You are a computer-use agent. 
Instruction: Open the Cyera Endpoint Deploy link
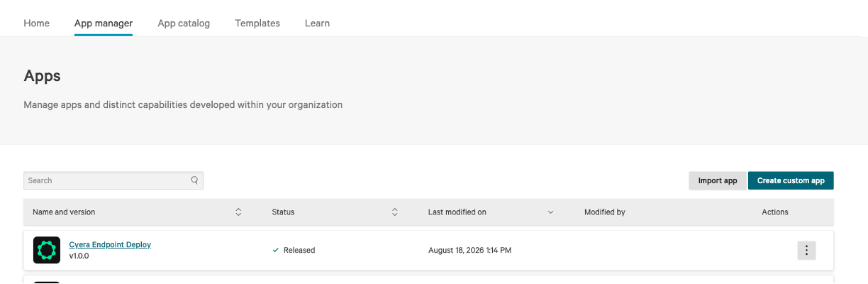(110, 244)
